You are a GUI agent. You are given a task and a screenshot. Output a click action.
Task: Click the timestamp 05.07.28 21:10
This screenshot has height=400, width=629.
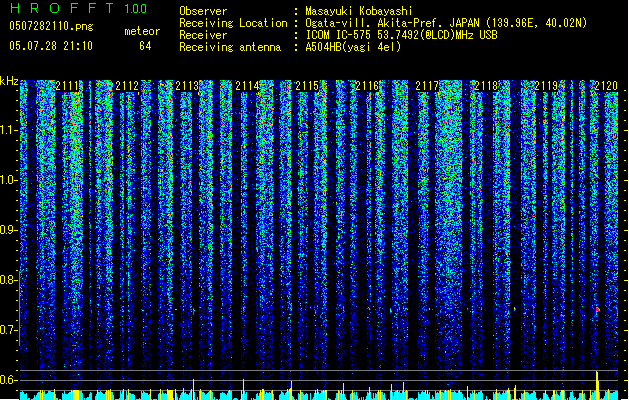51,46
